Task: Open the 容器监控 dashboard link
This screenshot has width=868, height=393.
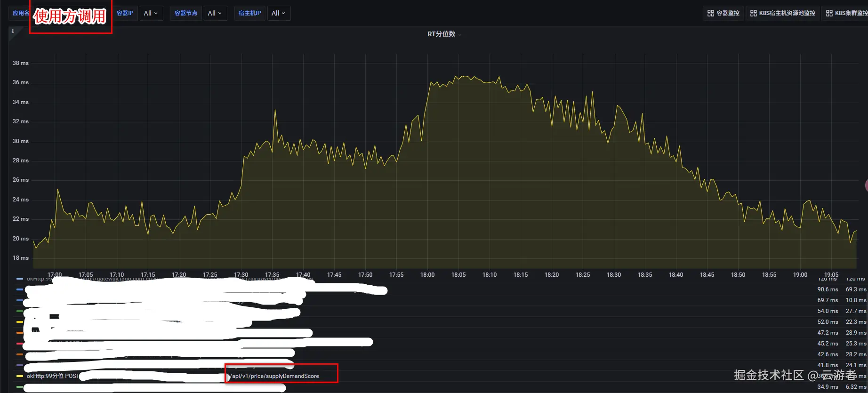Action: [723, 13]
